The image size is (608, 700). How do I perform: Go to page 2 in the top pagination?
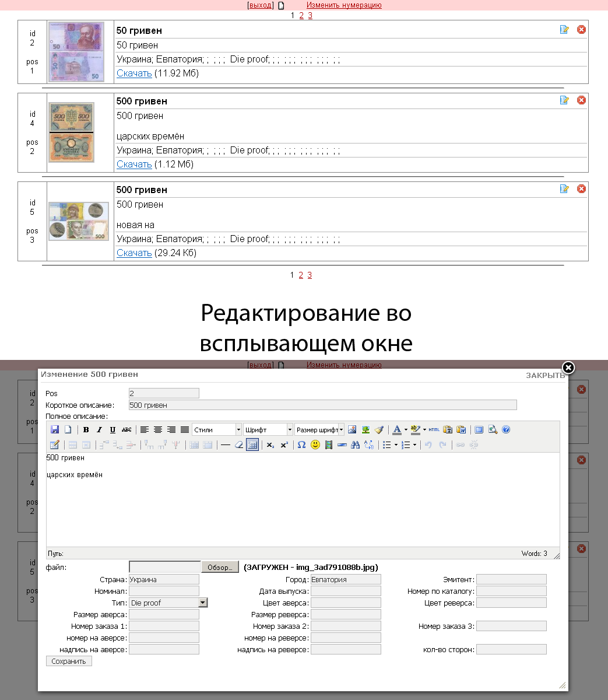click(301, 16)
